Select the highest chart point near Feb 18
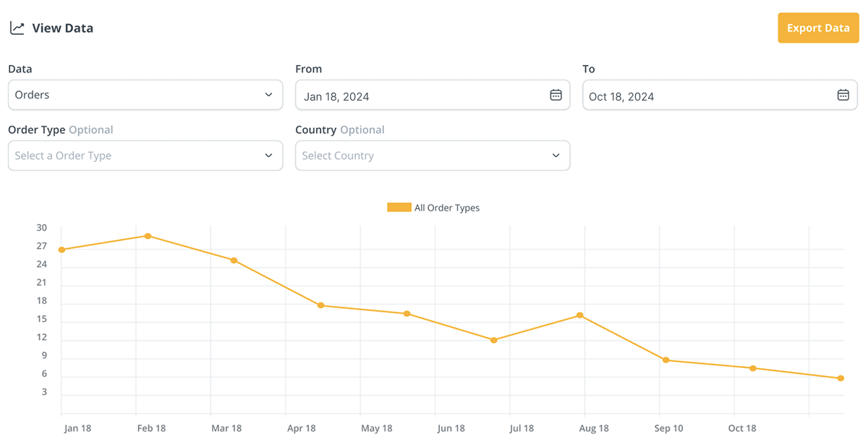This screenshot has width=868, height=447. click(148, 236)
